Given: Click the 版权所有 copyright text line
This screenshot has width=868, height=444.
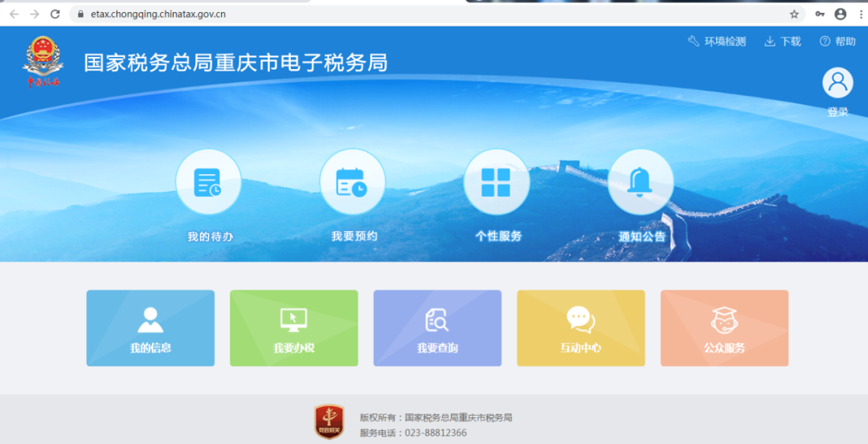Looking at the screenshot, I should click(x=436, y=418).
